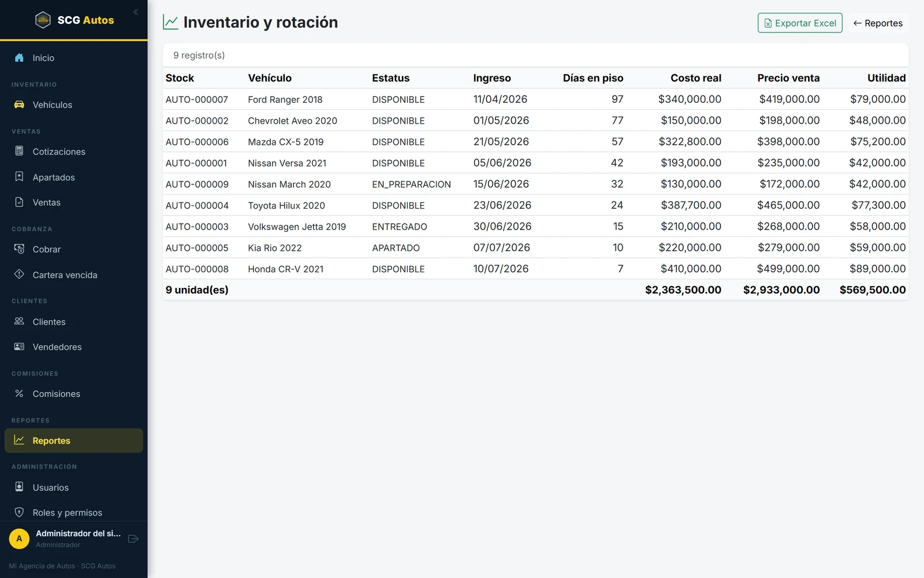Click the Apartados bookmark icon
This screenshot has height=578, width=924.
point(19,176)
